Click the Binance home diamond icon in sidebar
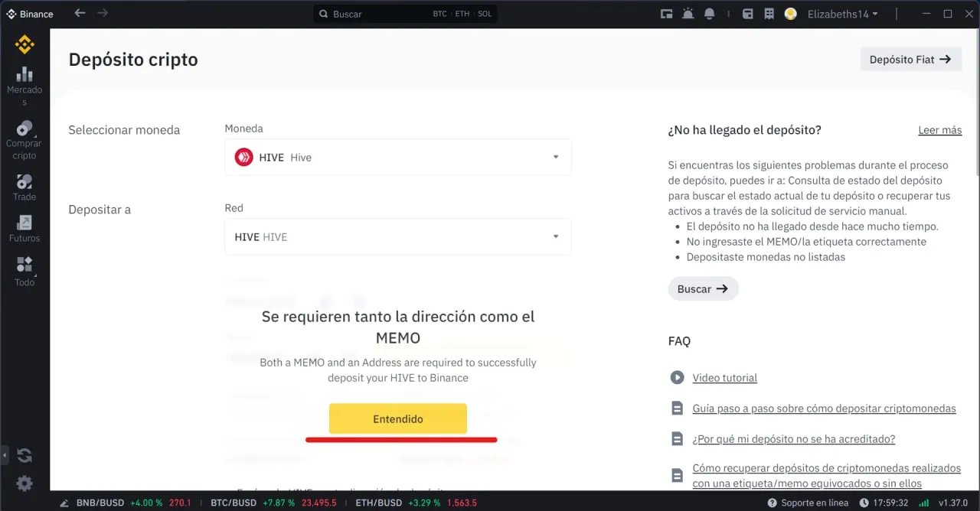 (24, 45)
